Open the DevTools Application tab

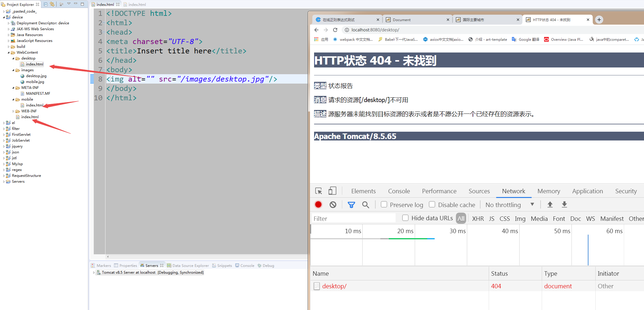click(587, 191)
